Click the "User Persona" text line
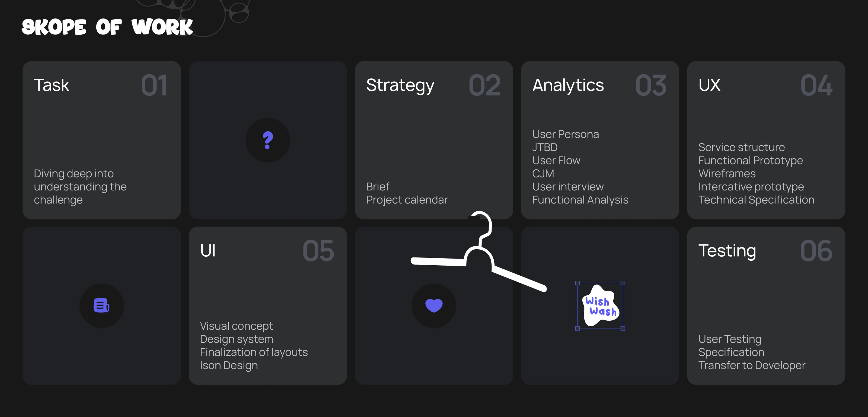Screen dimensions: 868x417 [x=565, y=134]
